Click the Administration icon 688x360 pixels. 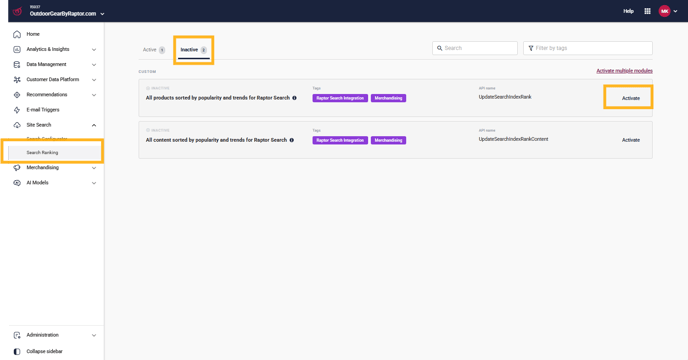[x=17, y=335]
